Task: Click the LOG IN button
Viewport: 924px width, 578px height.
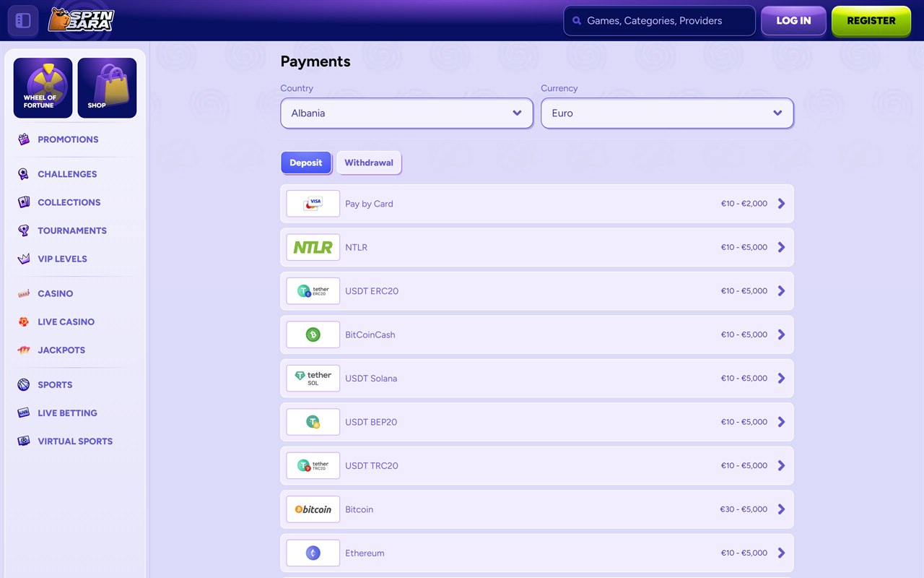Action: [x=793, y=21]
